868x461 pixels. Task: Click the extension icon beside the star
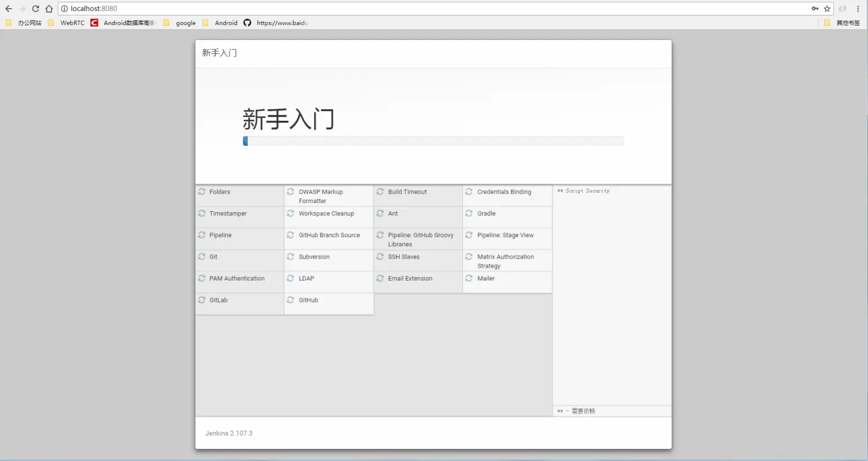click(843, 9)
